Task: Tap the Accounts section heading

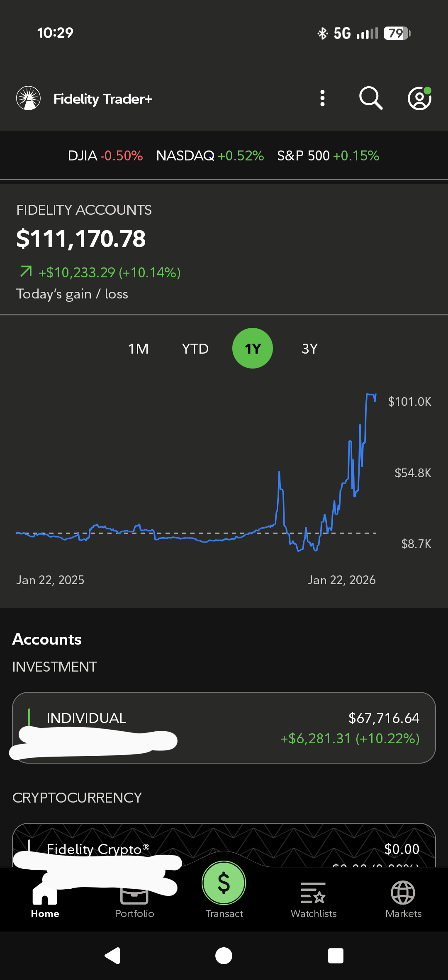Action: click(x=47, y=639)
